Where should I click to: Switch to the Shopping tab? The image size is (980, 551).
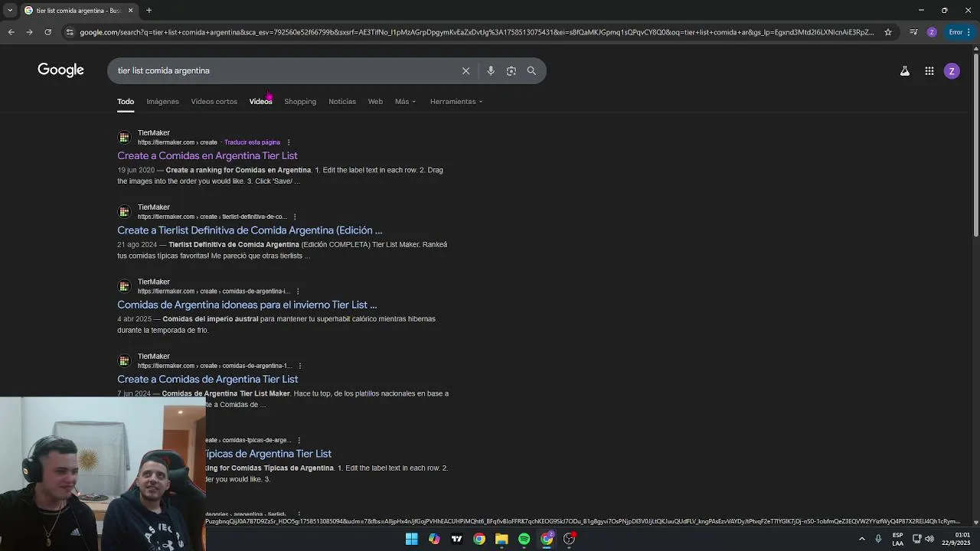tap(300, 101)
